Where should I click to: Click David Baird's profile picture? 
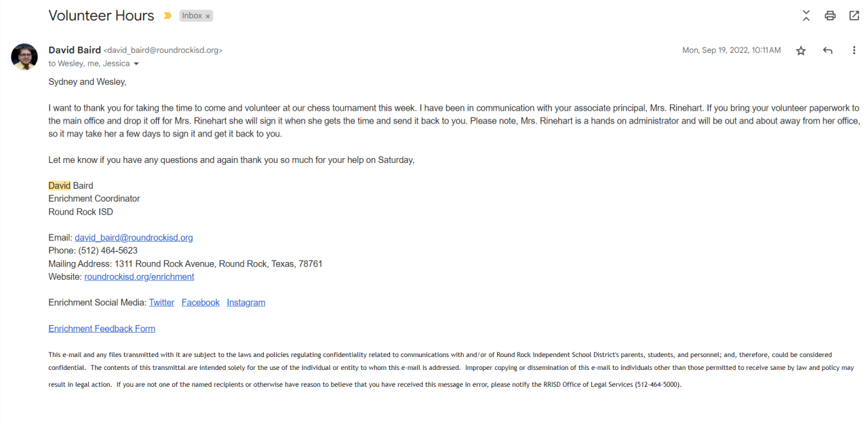coord(24,57)
